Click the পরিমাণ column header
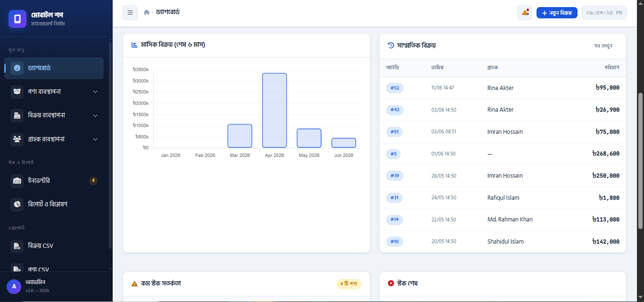The height and width of the screenshot is (302, 644). [612, 67]
